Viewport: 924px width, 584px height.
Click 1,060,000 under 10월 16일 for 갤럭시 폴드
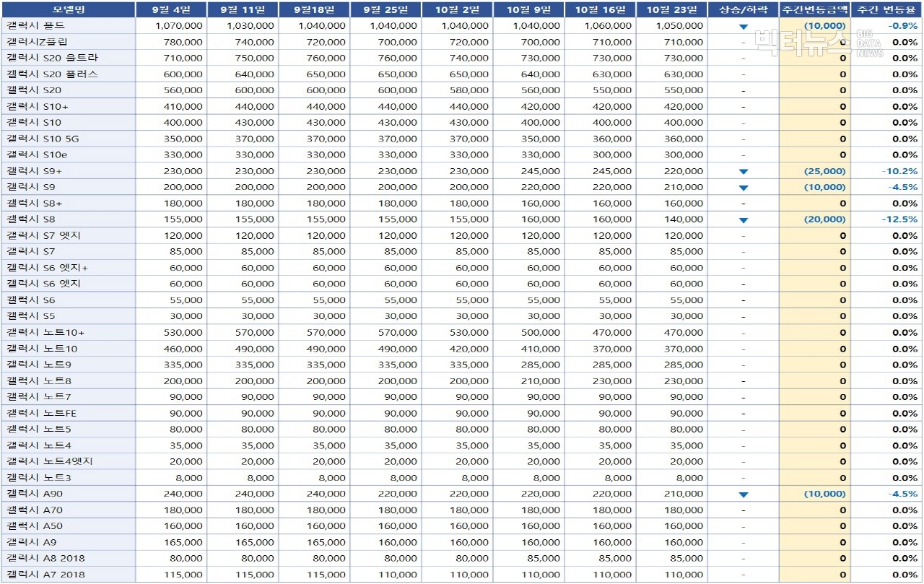tap(608, 26)
